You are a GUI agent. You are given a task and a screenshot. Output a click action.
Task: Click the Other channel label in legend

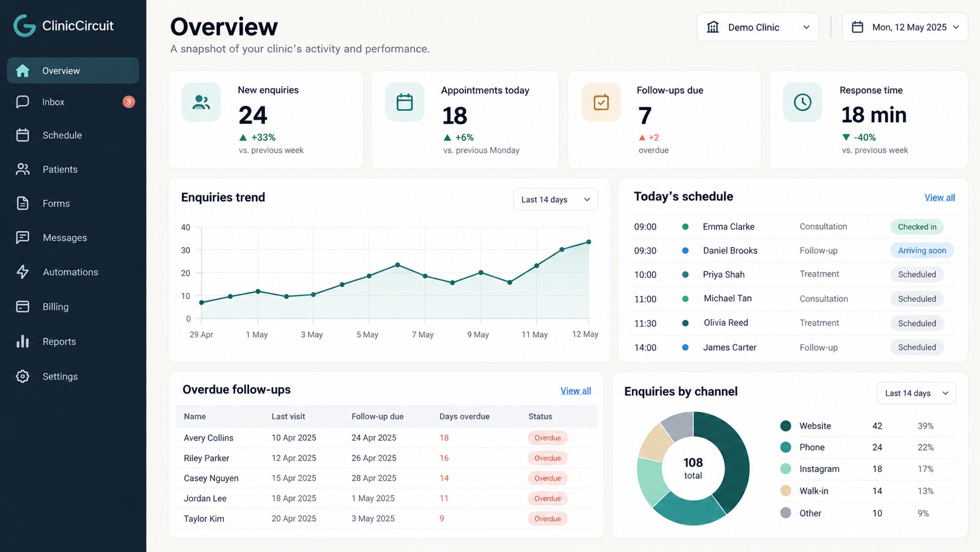810,513
